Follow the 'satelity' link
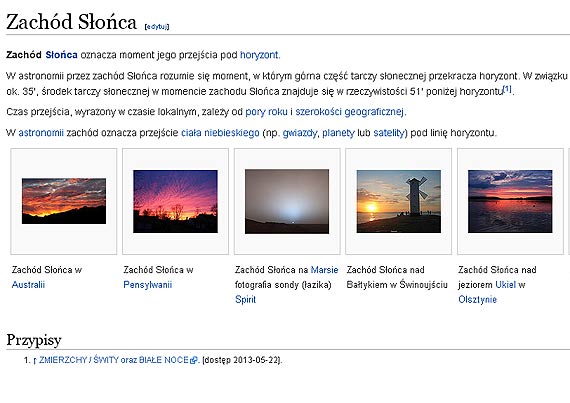 pos(389,133)
